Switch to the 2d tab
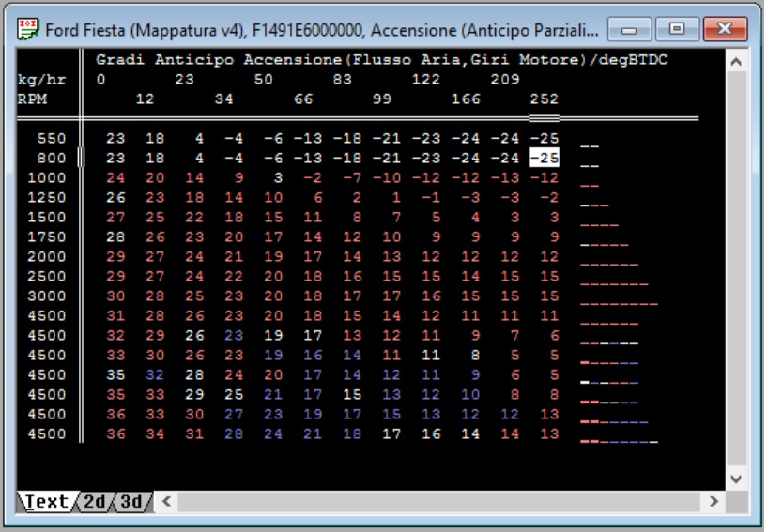The width and height of the screenshot is (767, 532). [95, 501]
